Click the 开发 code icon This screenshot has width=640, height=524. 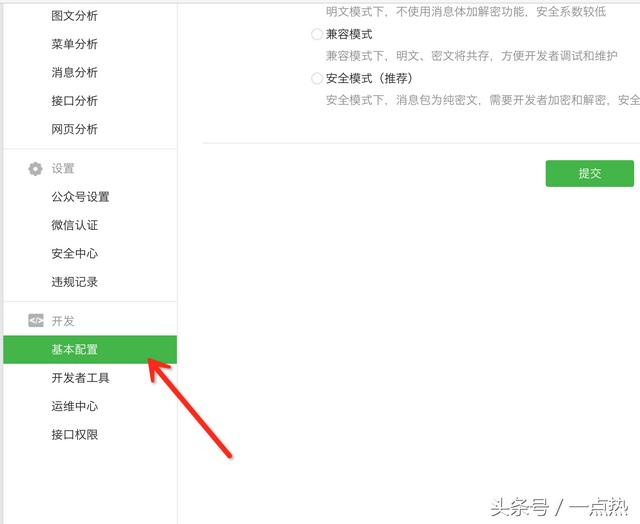pos(36,321)
